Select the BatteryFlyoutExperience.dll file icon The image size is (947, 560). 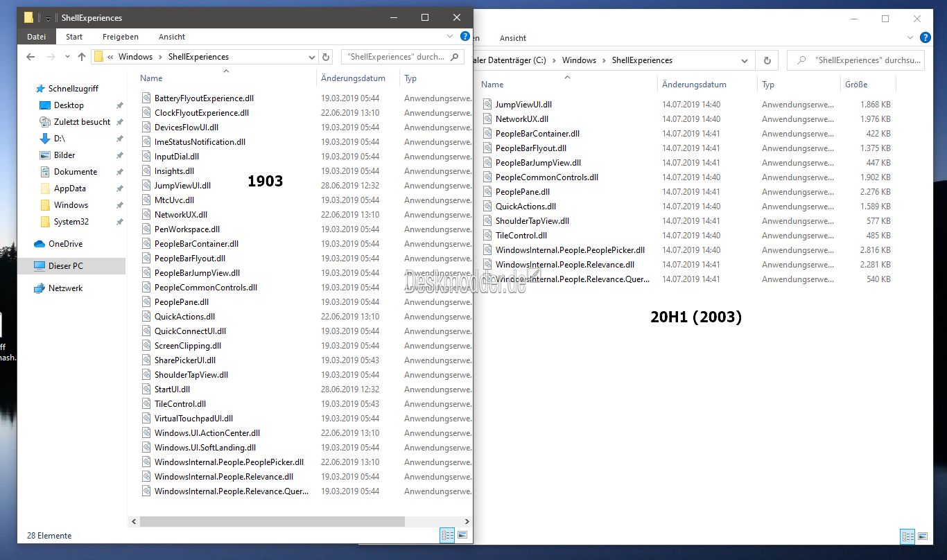click(146, 98)
